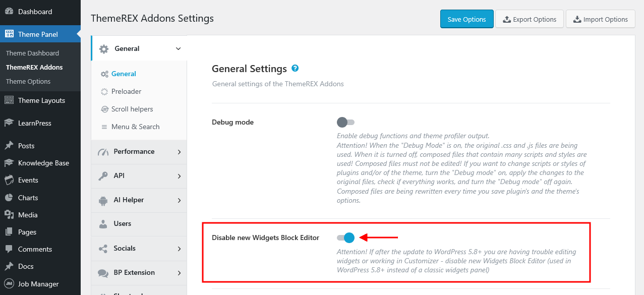The height and width of the screenshot is (295, 644).
Task: Open Menu & Search settings tab
Action: point(135,127)
